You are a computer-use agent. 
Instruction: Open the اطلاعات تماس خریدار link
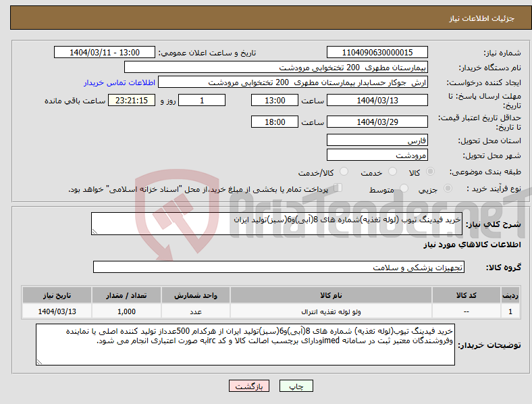point(119,82)
